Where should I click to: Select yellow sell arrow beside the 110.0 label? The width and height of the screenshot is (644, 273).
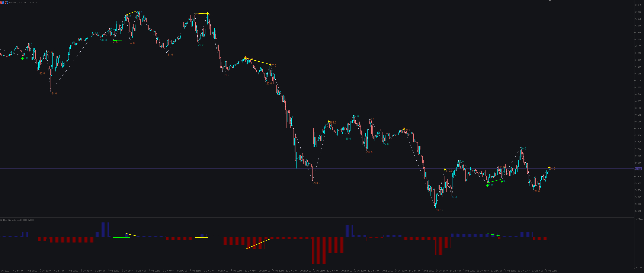[x=445, y=169]
